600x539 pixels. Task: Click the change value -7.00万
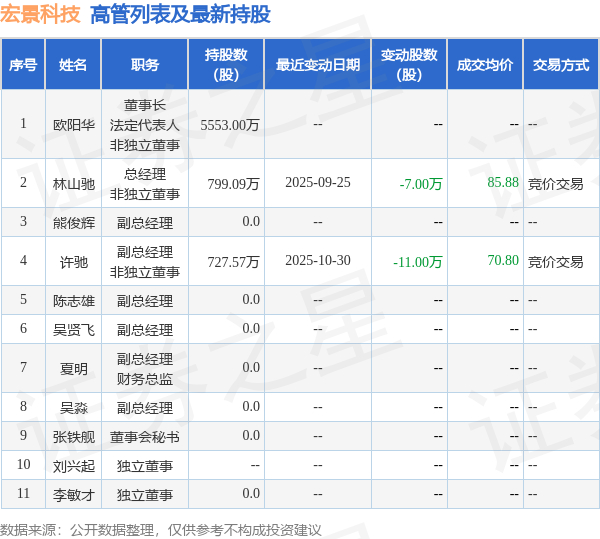click(421, 184)
